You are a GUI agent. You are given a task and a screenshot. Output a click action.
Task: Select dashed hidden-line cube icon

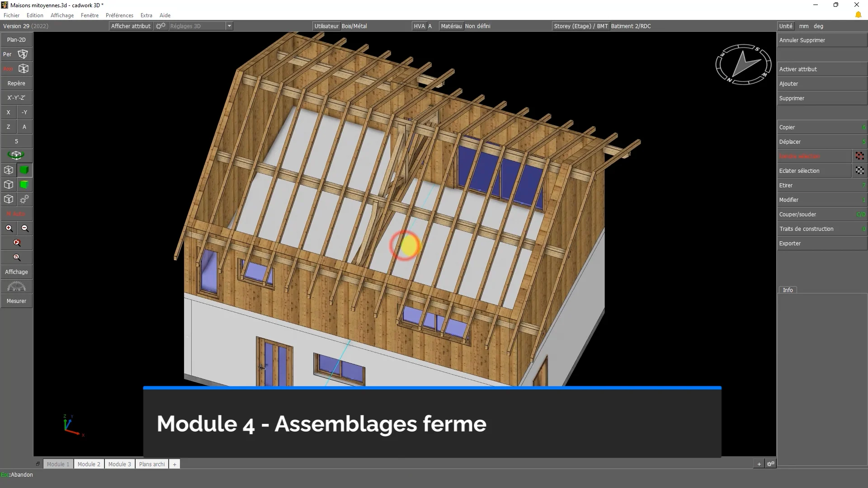(9, 199)
